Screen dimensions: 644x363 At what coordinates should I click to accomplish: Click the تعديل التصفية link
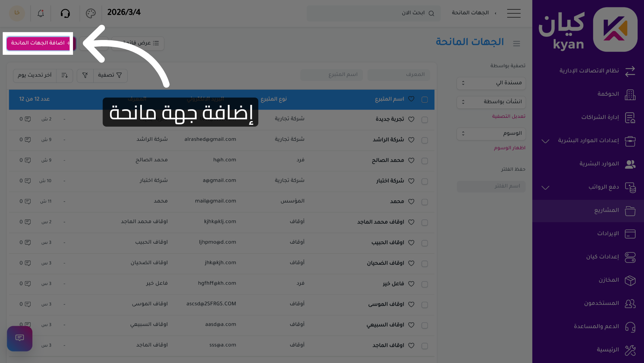coord(508,116)
